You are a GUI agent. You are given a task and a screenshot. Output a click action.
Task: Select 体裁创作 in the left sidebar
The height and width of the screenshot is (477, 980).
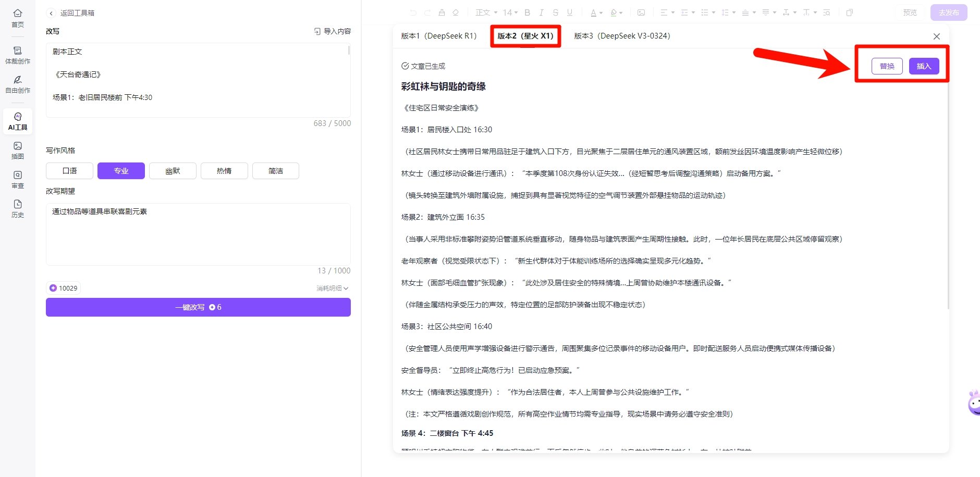tap(18, 55)
